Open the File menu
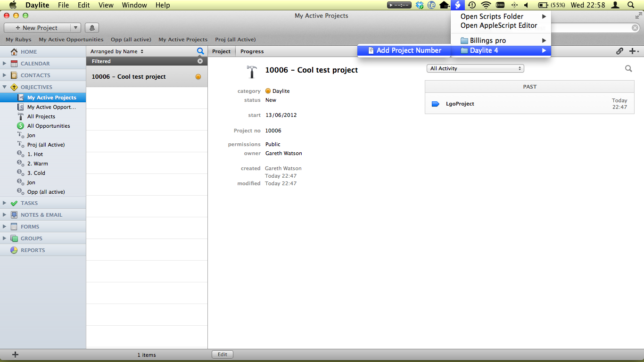 63,5
